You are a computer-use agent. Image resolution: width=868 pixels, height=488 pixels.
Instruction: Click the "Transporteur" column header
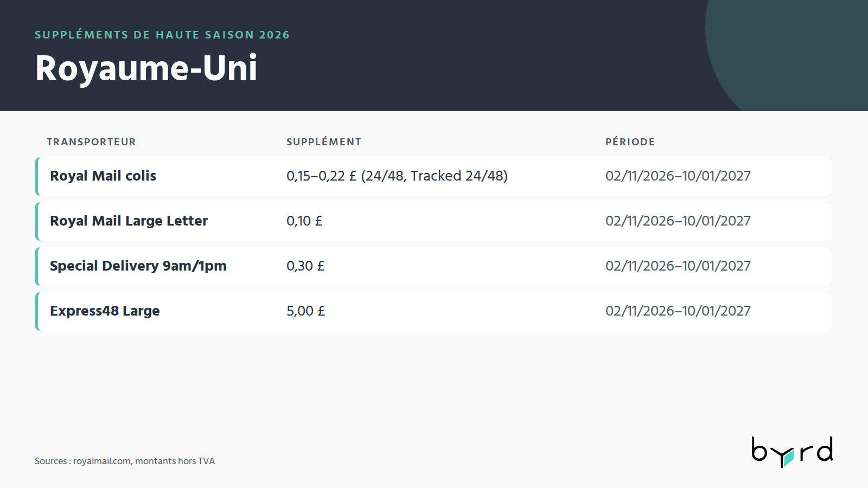click(91, 142)
